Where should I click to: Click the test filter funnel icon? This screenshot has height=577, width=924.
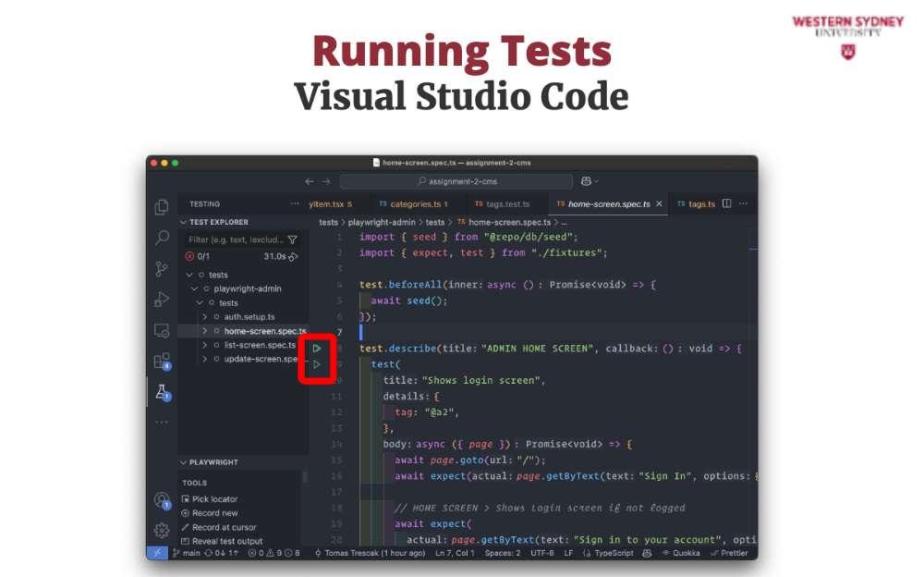[293, 239]
